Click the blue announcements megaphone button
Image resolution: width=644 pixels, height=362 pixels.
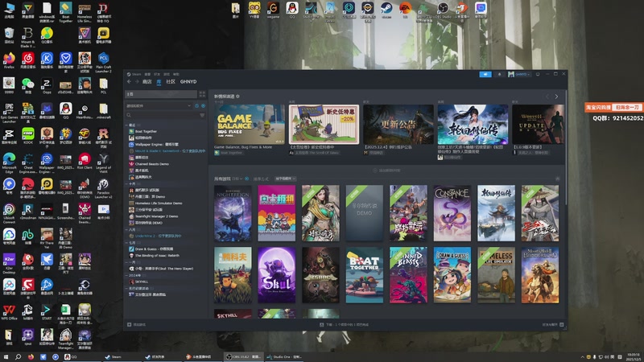tap(485, 74)
